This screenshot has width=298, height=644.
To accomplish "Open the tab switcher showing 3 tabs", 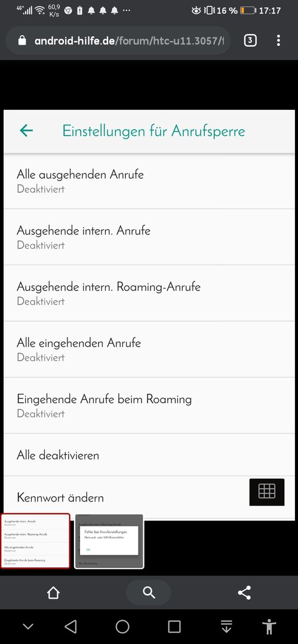I will click(250, 41).
